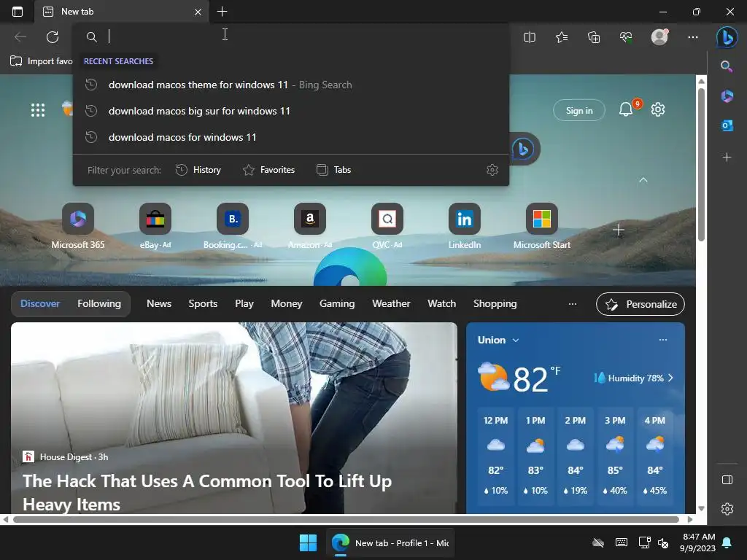Open search suggestion settings gear
This screenshot has height=560, width=747.
492,170
